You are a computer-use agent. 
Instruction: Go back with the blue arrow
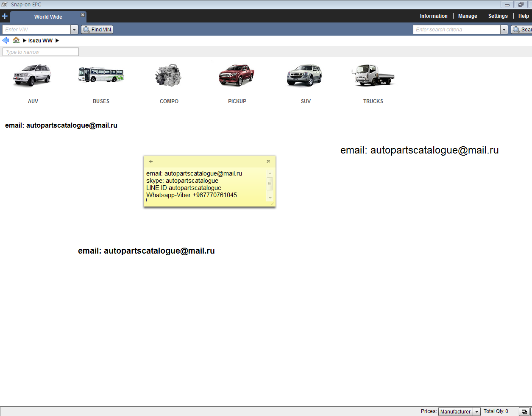tap(6, 40)
